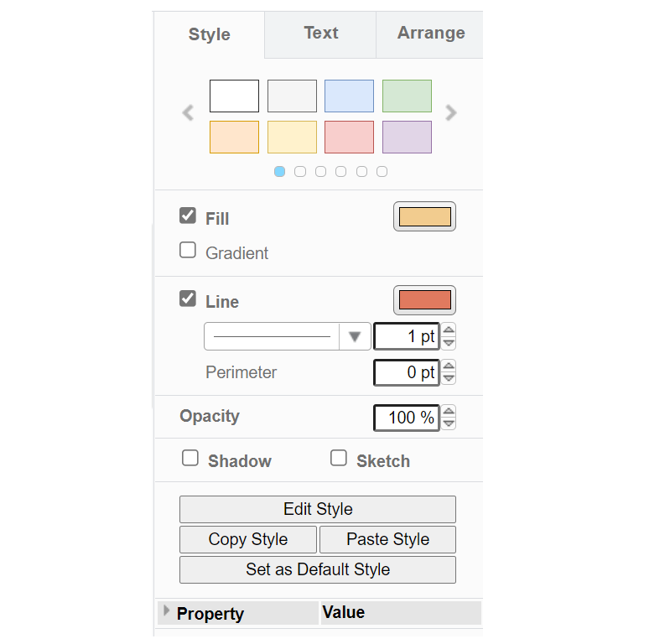Open the Line color picker
670x644 pixels.
click(x=424, y=300)
